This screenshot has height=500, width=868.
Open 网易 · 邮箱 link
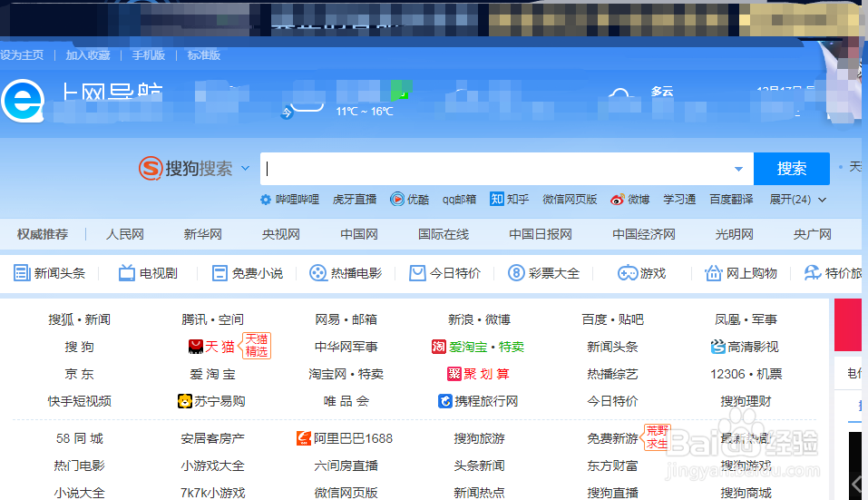[346, 319]
